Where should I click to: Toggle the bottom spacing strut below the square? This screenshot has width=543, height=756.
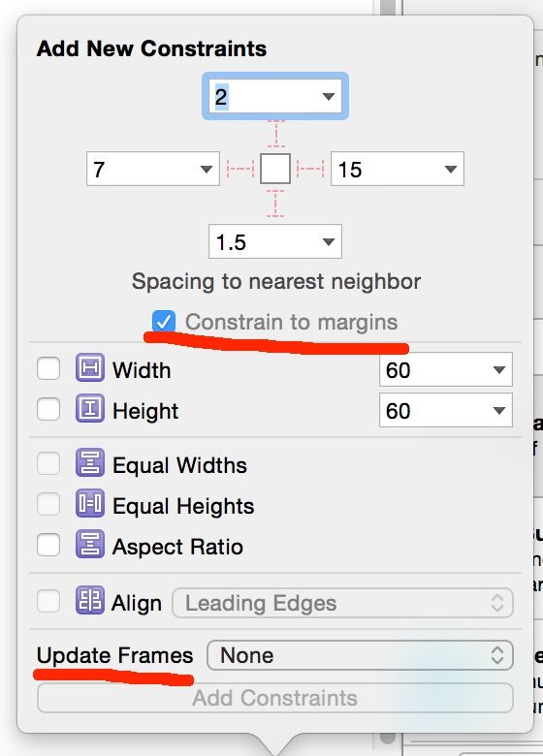pyautogui.click(x=275, y=204)
